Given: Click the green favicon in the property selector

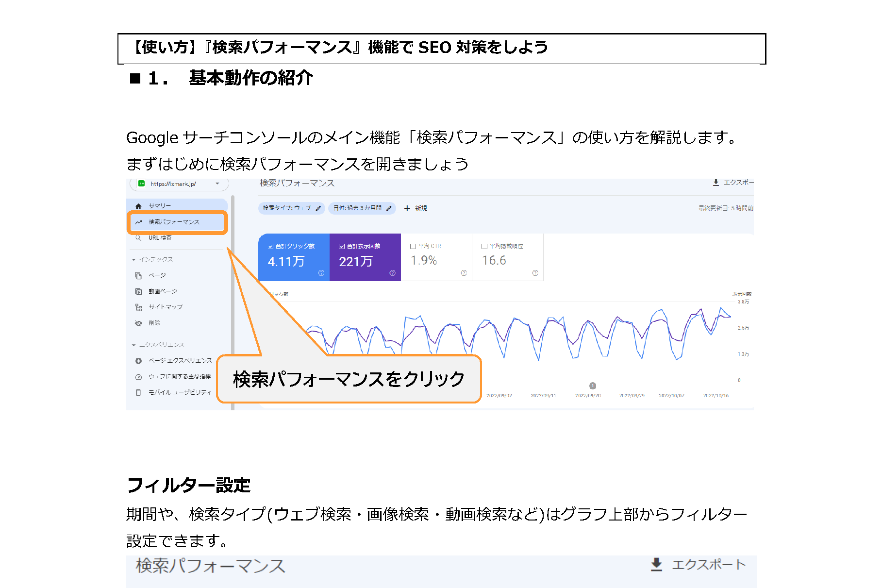Looking at the screenshot, I should tap(141, 184).
